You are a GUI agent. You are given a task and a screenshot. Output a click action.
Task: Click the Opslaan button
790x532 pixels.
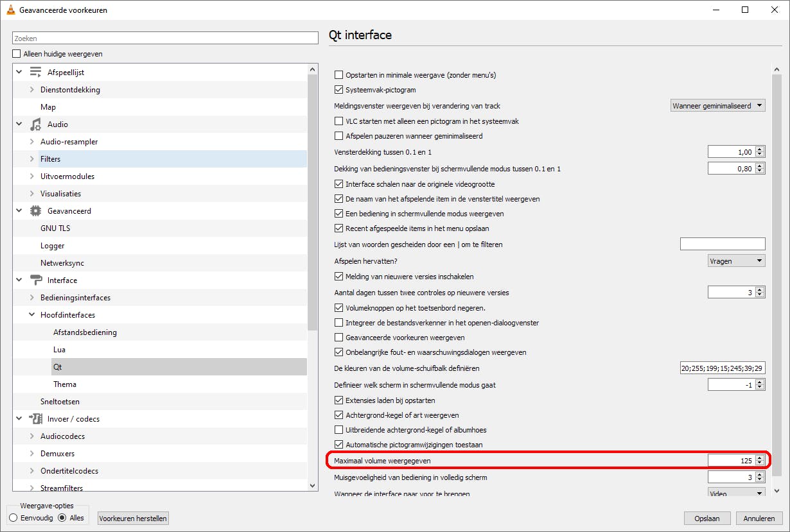tap(707, 519)
